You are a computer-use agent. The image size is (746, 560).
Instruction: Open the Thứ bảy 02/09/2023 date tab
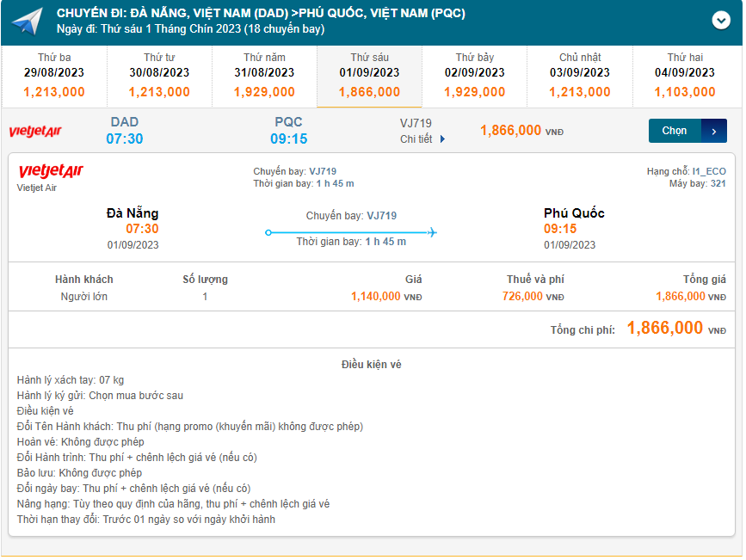[475, 75]
